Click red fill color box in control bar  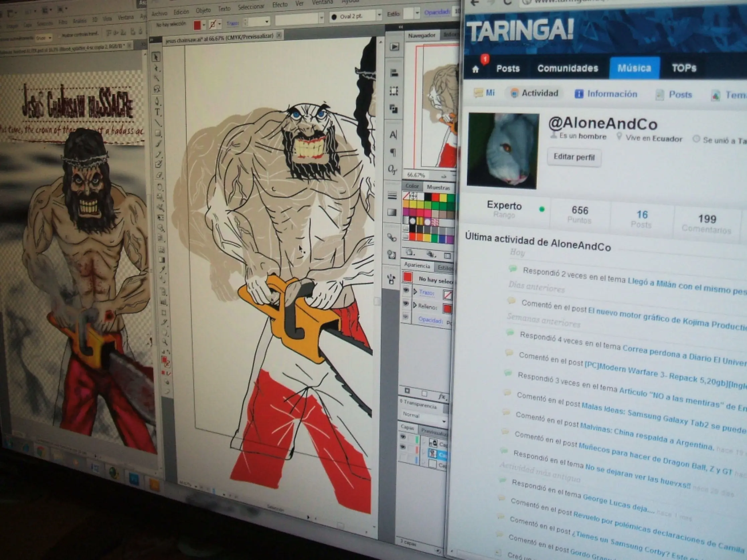[x=197, y=25]
